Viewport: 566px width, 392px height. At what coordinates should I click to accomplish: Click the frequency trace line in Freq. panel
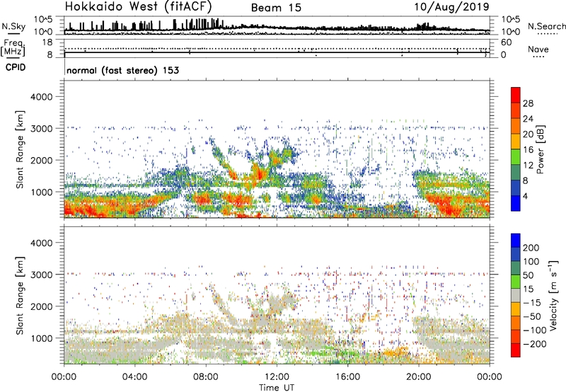[277, 52]
